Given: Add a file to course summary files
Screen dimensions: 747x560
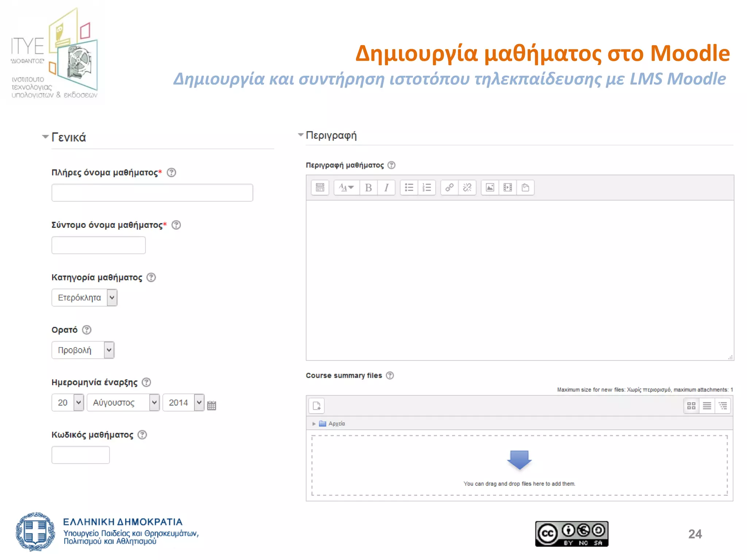Looking at the screenshot, I should tap(317, 405).
